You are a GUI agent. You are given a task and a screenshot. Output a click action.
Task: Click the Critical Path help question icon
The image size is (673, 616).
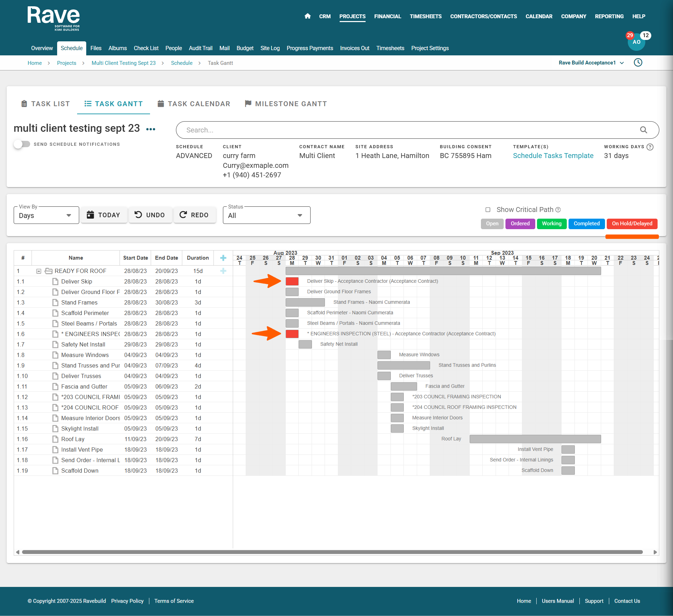[558, 210]
